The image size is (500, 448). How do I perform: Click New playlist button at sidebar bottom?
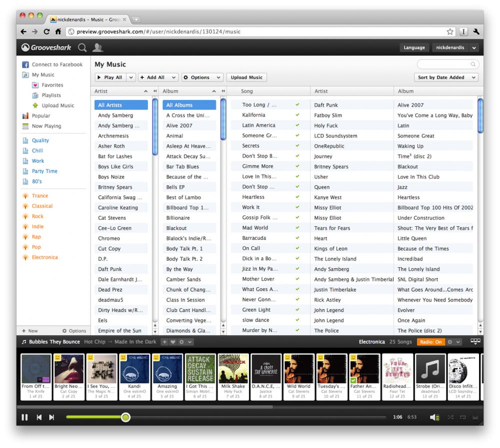pos(29,331)
